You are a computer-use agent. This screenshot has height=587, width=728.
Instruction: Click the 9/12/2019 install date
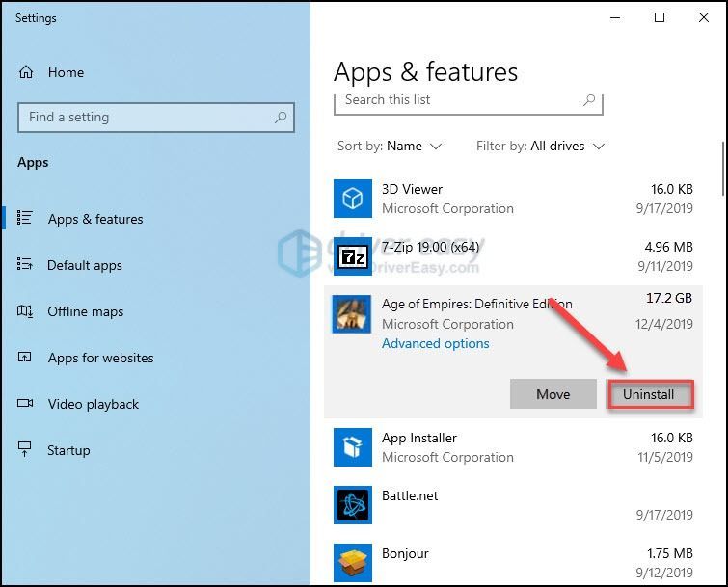pos(664,573)
